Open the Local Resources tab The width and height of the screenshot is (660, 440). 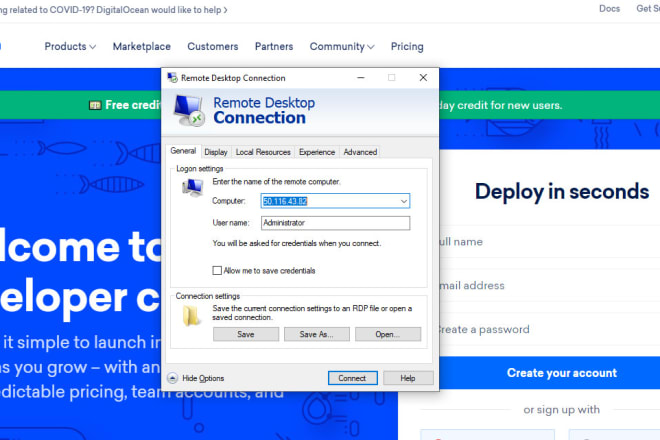pos(263,152)
